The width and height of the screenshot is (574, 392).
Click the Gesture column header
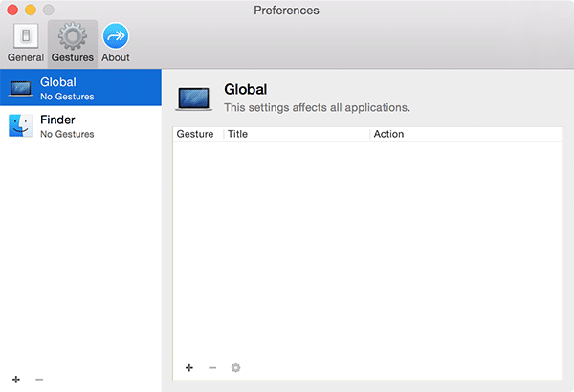point(196,134)
